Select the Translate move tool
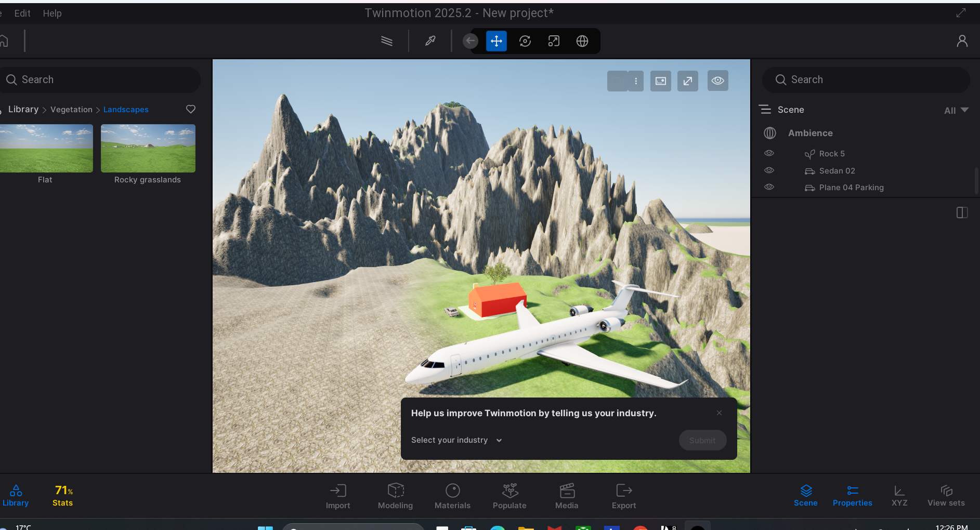980x530 pixels. [x=496, y=41]
